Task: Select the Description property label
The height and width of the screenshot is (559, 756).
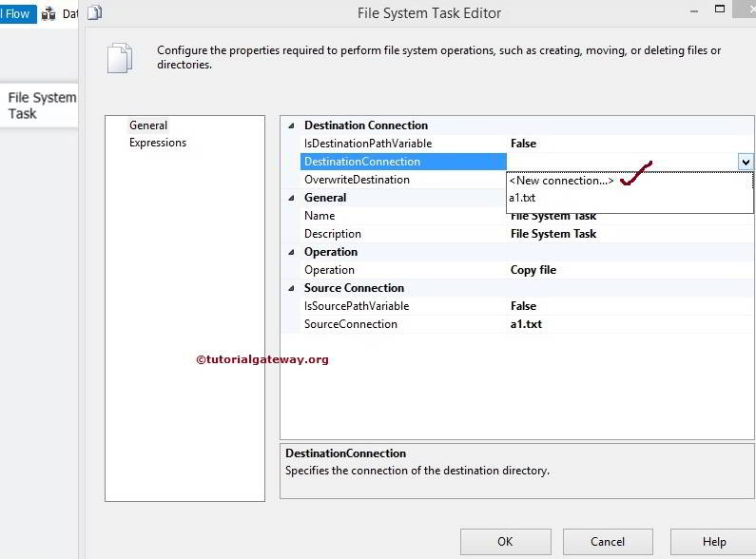Action: pyautogui.click(x=332, y=234)
